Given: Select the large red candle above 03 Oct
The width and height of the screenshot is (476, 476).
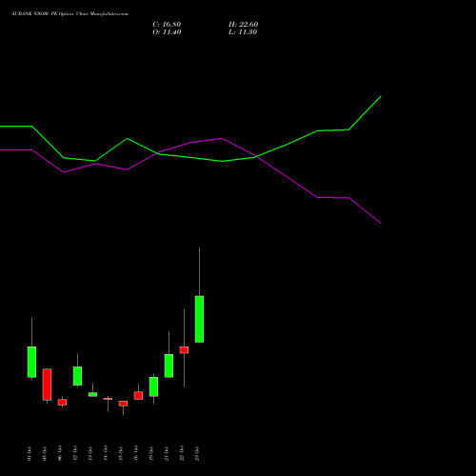Looking at the screenshot, I should [x=47, y=385].
